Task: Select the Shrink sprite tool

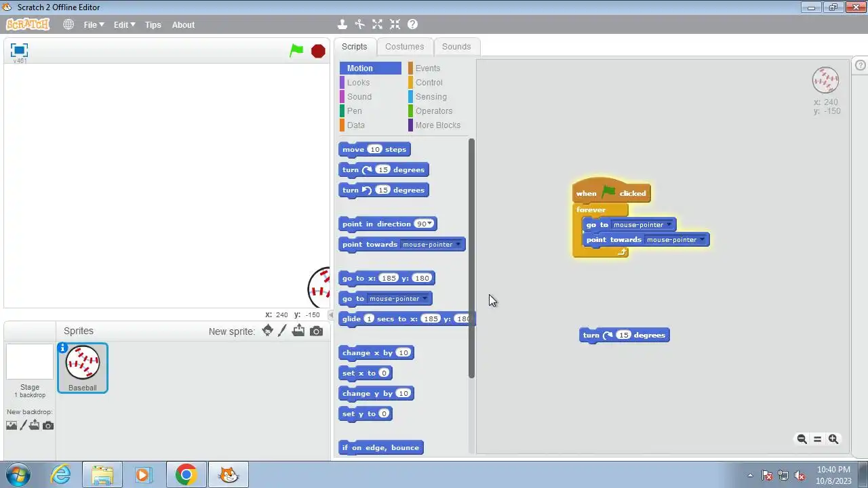Action: (395, 24)
